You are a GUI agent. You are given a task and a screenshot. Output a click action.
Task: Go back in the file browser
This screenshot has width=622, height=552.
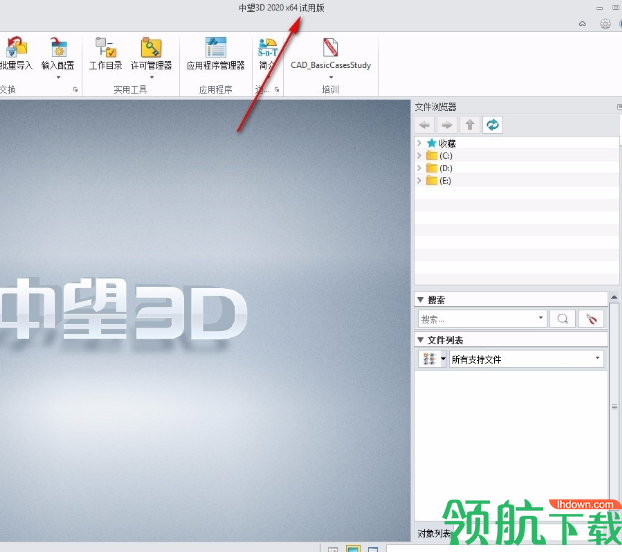tap(424, 125)
